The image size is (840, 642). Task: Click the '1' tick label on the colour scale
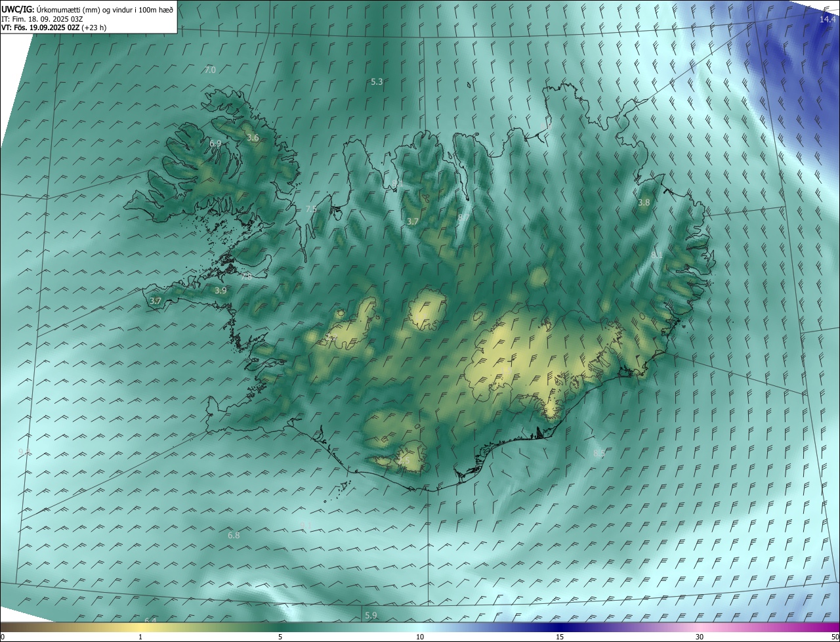click(x=140, y=637)
